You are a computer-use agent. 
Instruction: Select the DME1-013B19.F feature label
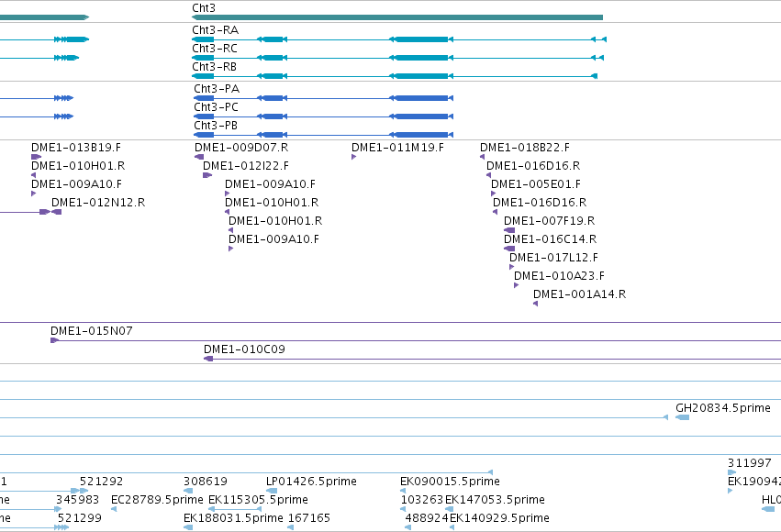[x=76, y=148]
